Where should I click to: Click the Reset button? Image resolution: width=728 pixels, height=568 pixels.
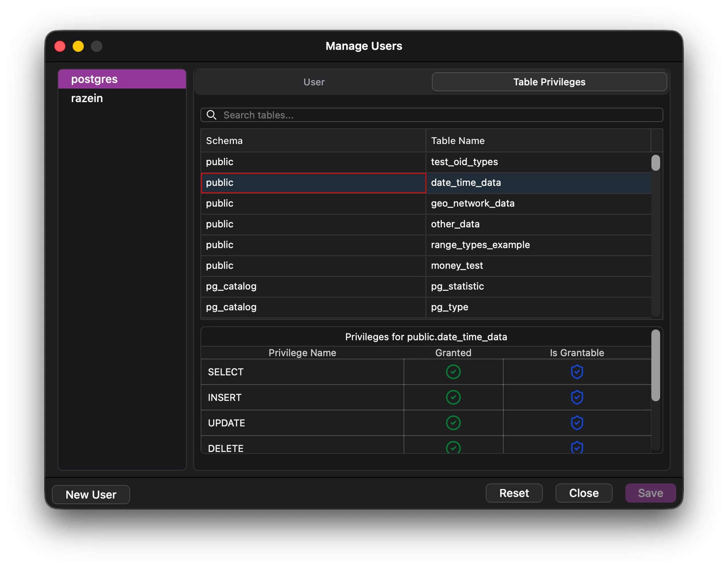[514, 493]
